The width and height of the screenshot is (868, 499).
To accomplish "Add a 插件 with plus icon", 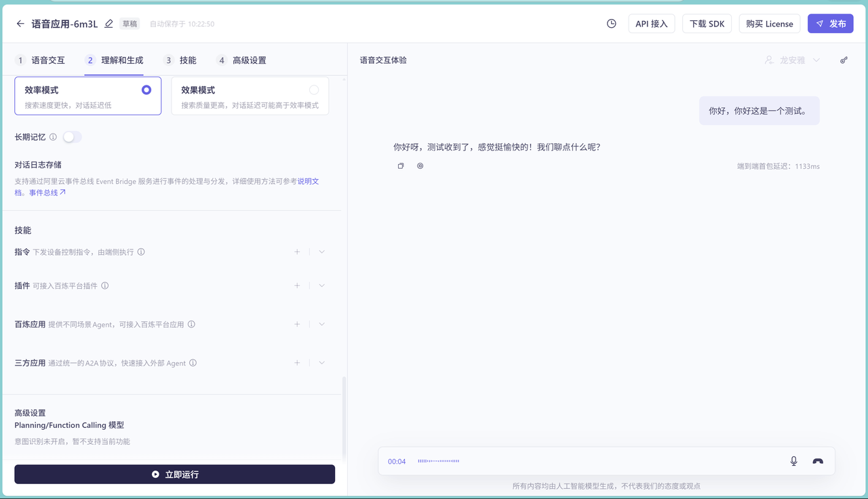I will click(297, 286).
